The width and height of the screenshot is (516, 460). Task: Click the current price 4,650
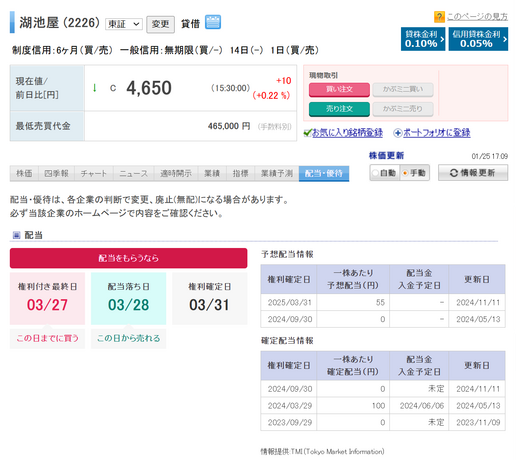[x=149, y=88]
